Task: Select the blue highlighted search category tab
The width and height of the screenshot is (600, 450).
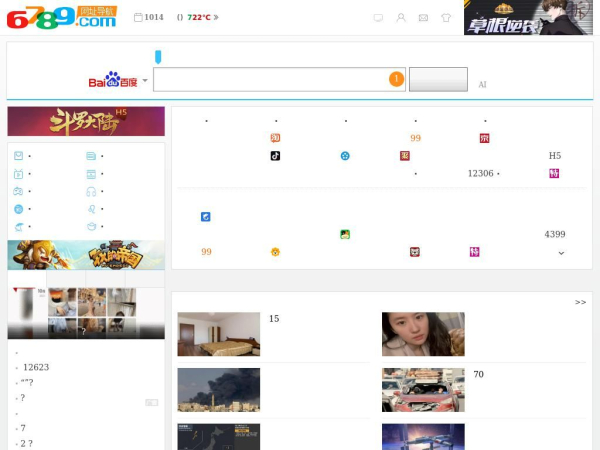Action: point(158,57)
